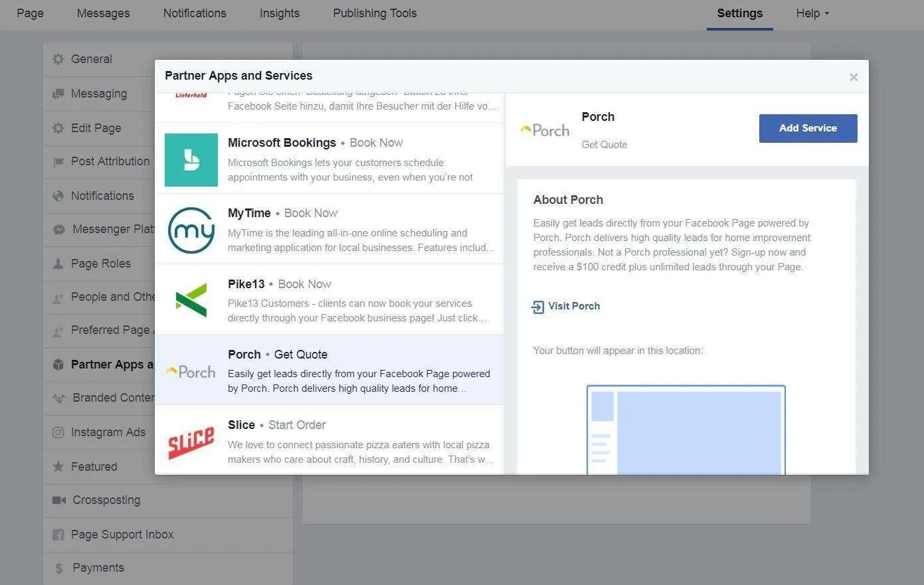Select the MyTime Book Now title
The width and height of the screenshot is (924, 585).
pos(282,213)
